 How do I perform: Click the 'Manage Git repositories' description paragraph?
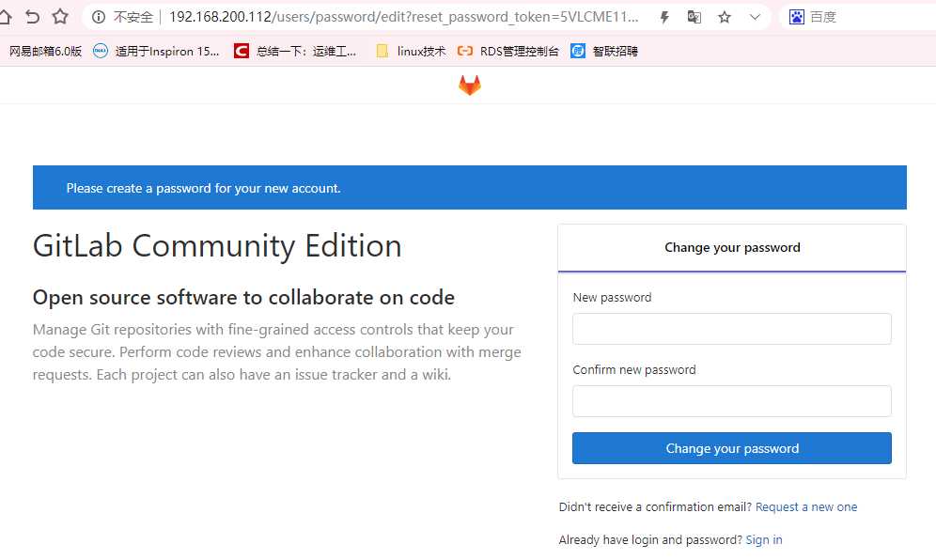[277, 352]
